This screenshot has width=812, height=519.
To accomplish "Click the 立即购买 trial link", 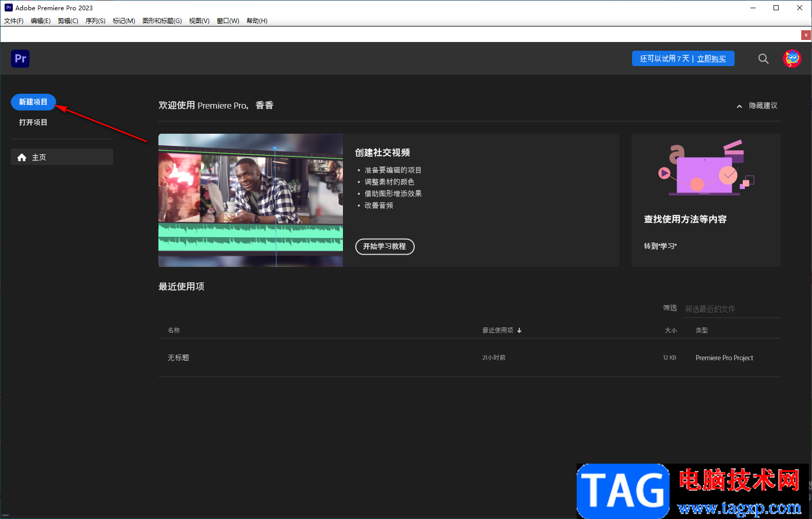I will [712, 59].
